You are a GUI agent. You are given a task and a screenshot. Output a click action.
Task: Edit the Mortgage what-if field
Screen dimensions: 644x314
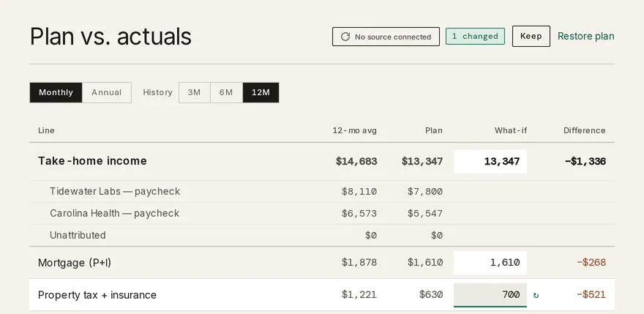click(x=490, y=263)
